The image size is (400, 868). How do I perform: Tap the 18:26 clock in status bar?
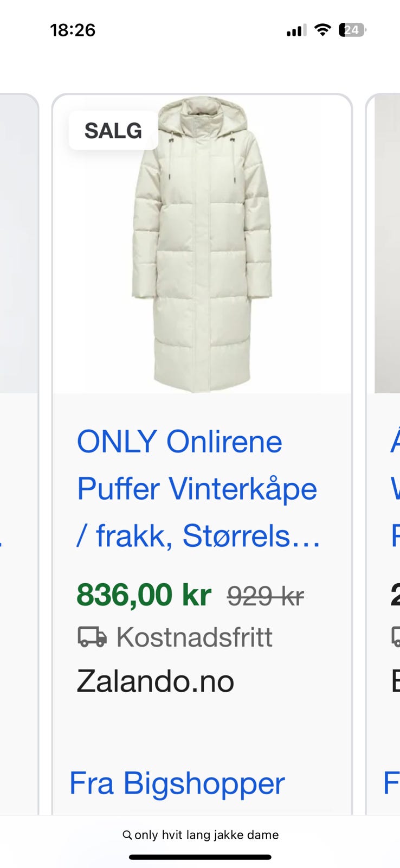click(73, 30)
